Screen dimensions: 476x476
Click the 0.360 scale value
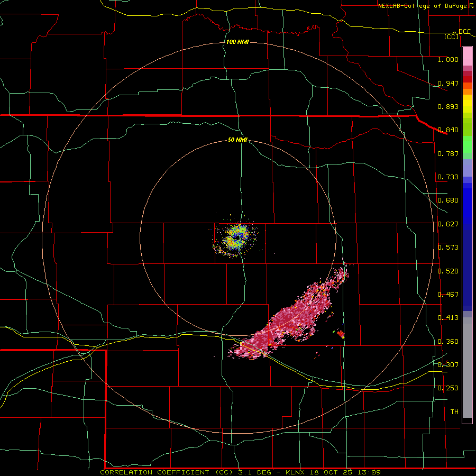448,342
